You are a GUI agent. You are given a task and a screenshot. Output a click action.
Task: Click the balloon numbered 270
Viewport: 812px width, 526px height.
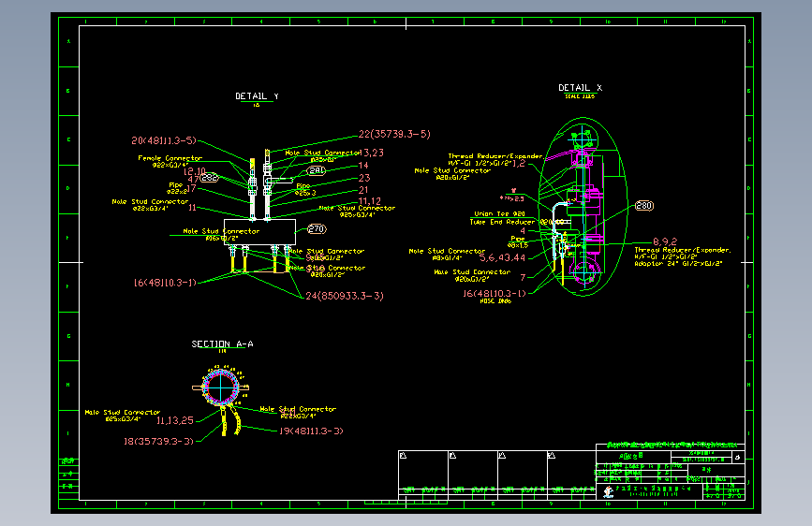pos(317,228)
